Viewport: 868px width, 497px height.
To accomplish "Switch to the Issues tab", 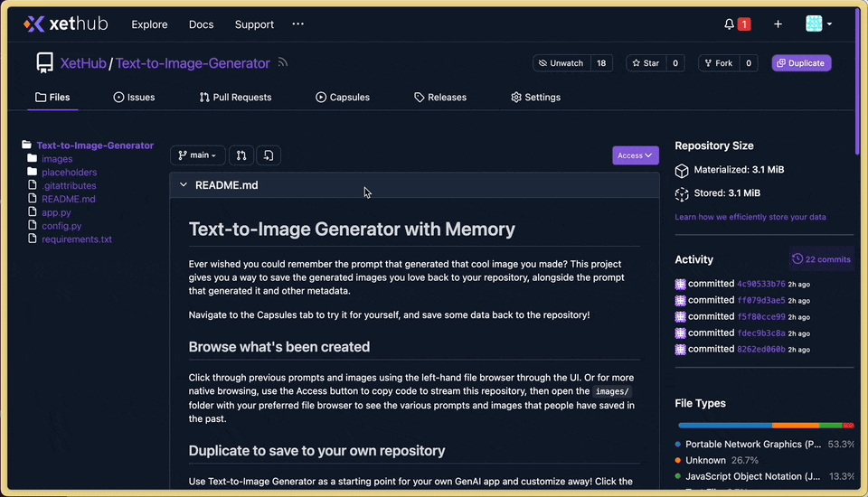I will coord(134,97).
